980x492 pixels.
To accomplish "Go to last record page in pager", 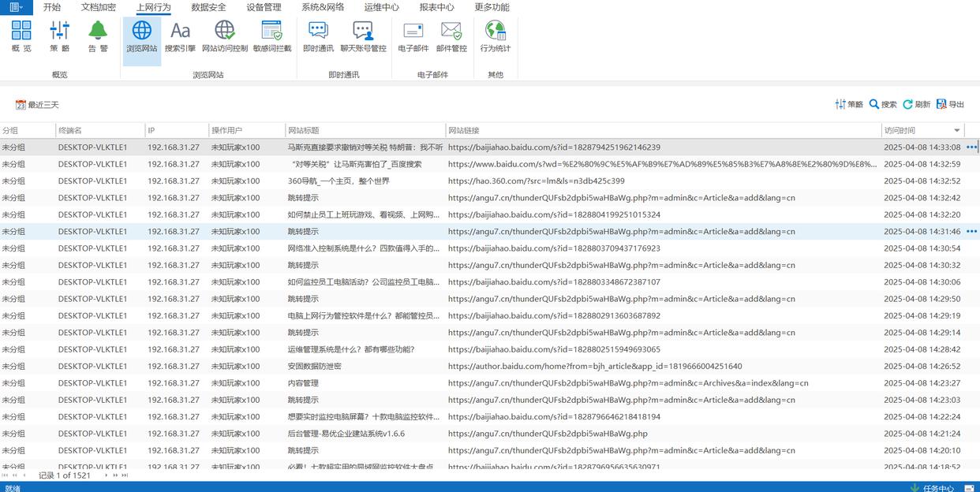I will pos(125,475).
